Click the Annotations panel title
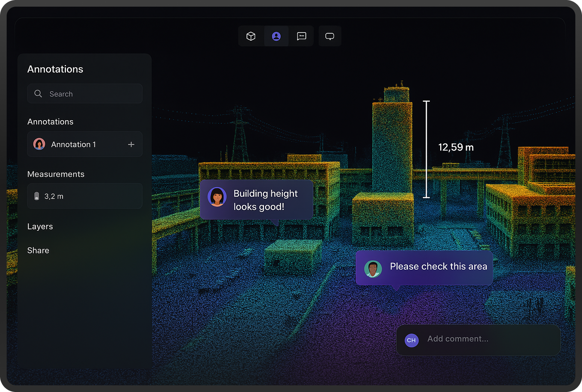The height and width of the screenshot is (392, 582). [55, 69]
